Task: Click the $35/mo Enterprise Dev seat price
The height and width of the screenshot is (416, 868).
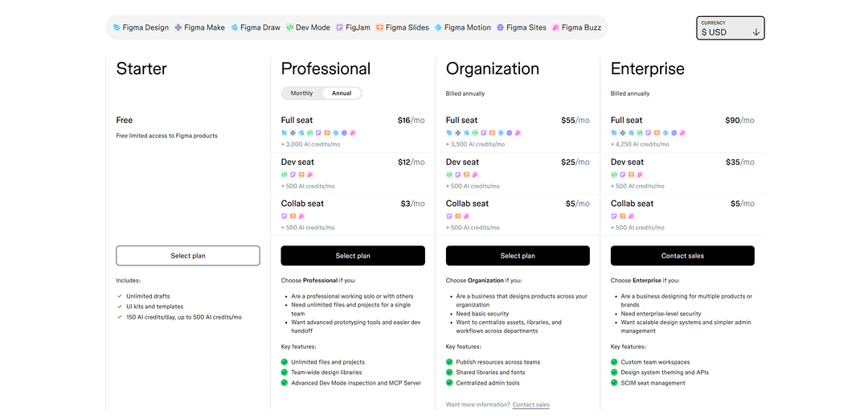Action: click(x=740, y=163)
